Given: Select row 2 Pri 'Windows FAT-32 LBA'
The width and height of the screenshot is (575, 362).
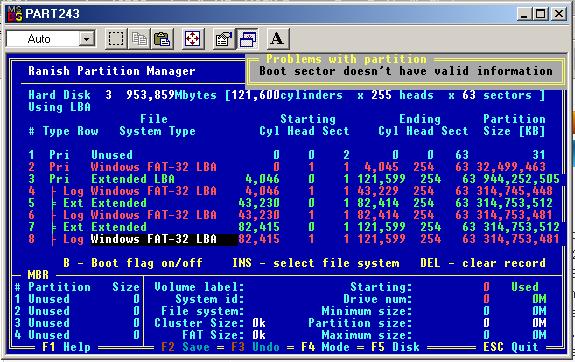Looking at the screenshot, I should tap(286, 167).
